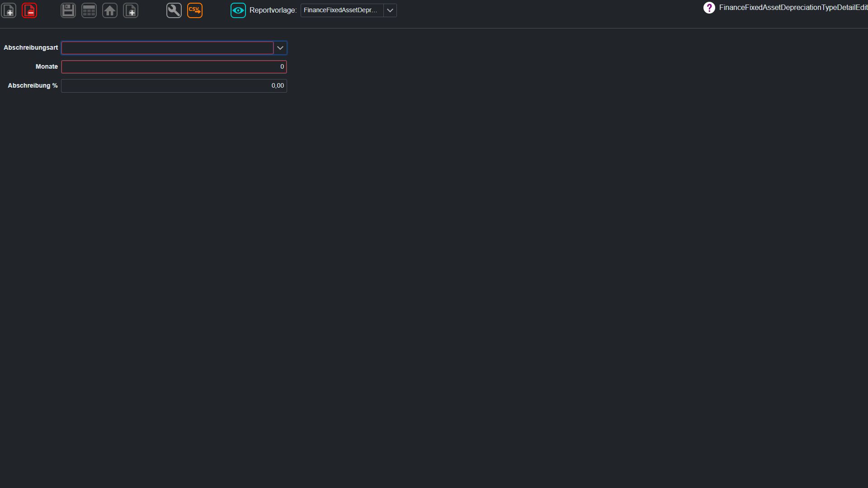Save using the floppy disk icon
This screenshot has height=488, width=868.
point(68,10)
